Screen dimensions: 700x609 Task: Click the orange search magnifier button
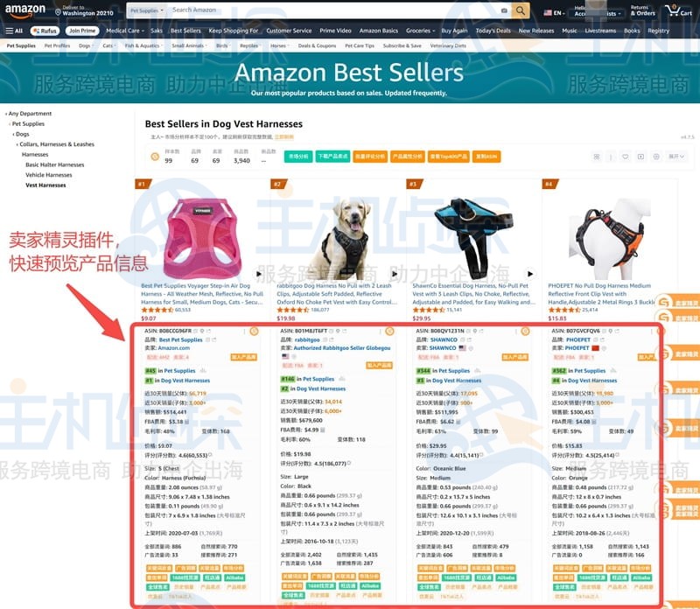coord(521,10)
